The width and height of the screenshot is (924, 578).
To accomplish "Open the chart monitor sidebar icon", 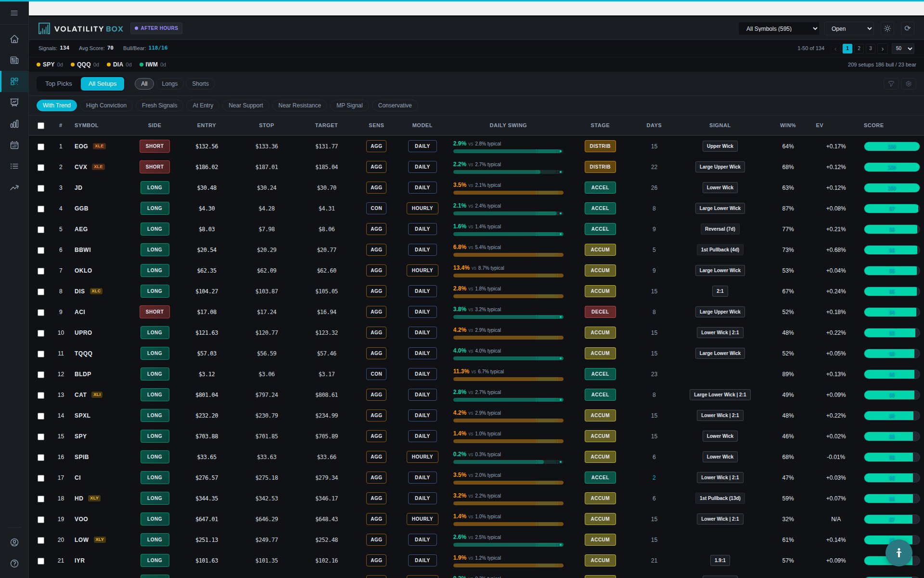I will (x=14, y=103).
